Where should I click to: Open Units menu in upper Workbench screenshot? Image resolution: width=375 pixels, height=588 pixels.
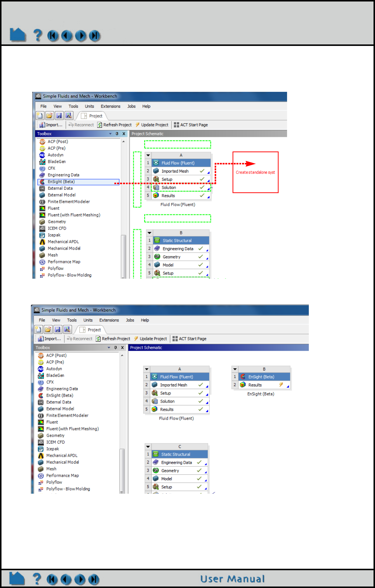coord(89,106)
